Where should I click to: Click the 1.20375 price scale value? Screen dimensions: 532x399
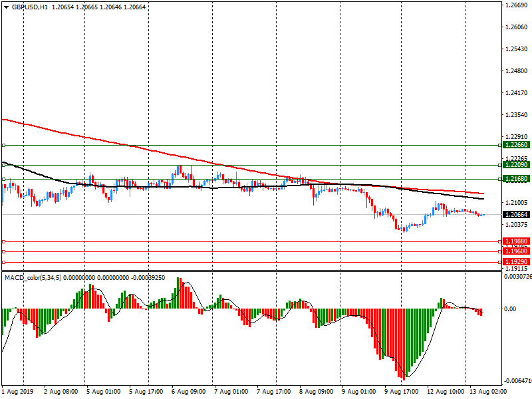(x=517, y=224)
